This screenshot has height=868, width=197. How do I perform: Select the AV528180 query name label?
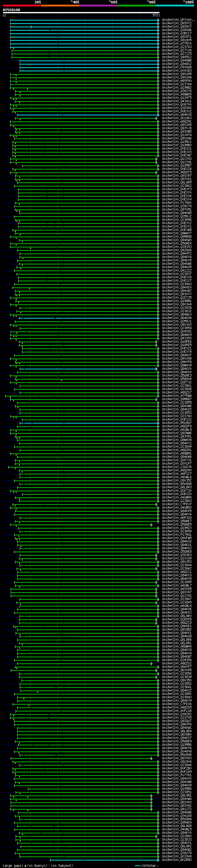pos(11,10)
